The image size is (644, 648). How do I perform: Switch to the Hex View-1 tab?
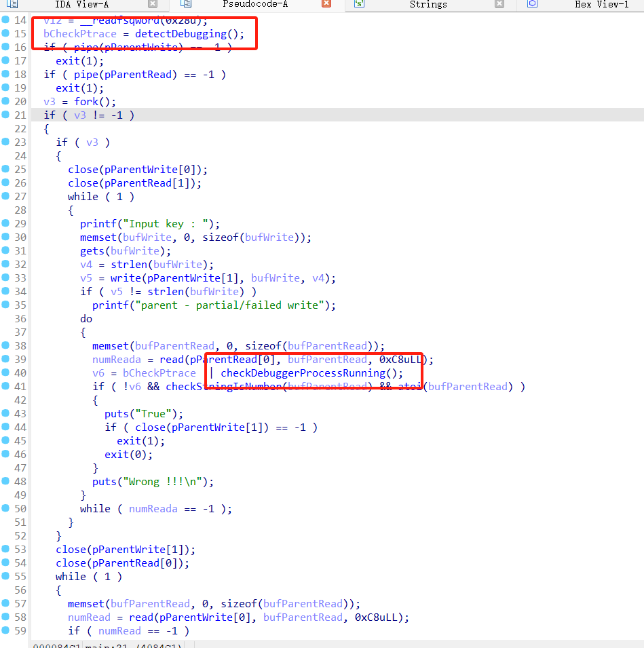(x=601, y=5)
